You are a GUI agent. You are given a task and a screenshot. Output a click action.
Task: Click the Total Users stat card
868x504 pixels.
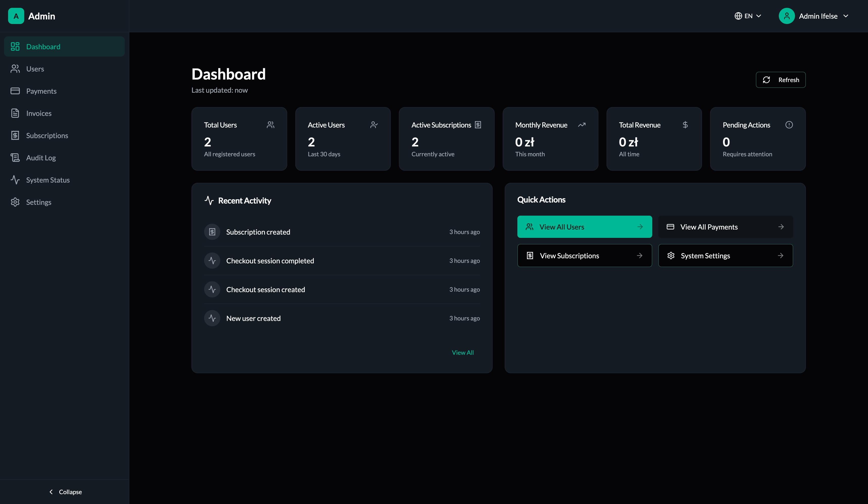(239, 139)
